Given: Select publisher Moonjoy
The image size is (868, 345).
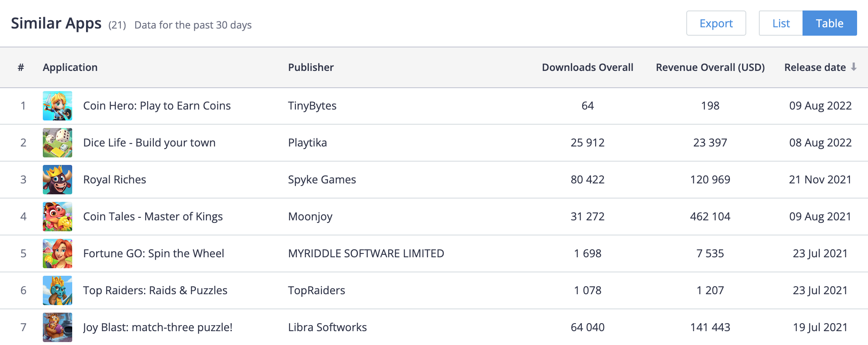Looking at the screenshot, I should click(x=310, y=217).
